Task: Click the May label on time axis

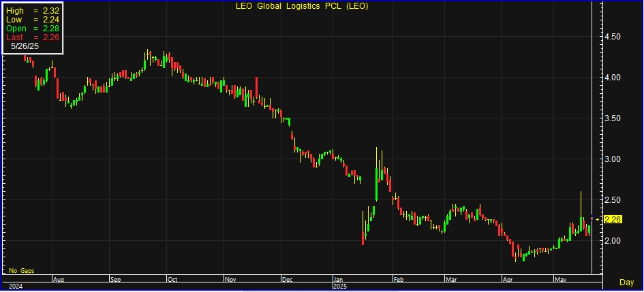Action: 561,279
